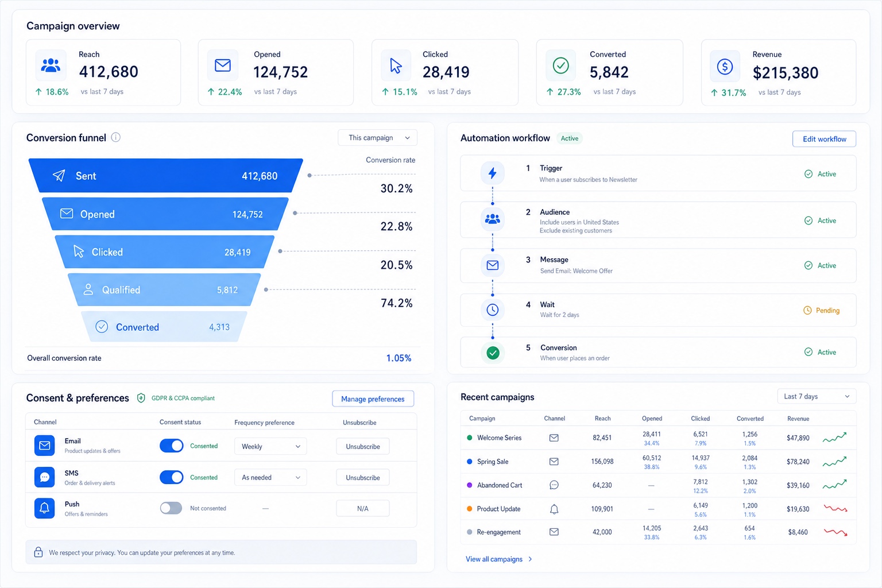This screenshot has width=882, height=588.
Task: Click the Push bell channel icon
Action: click(44, 508)
